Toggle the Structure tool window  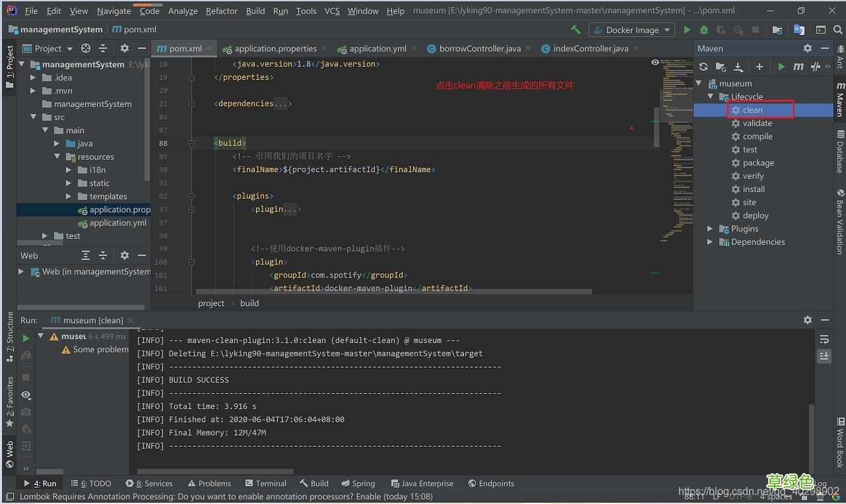click(10, 336)
